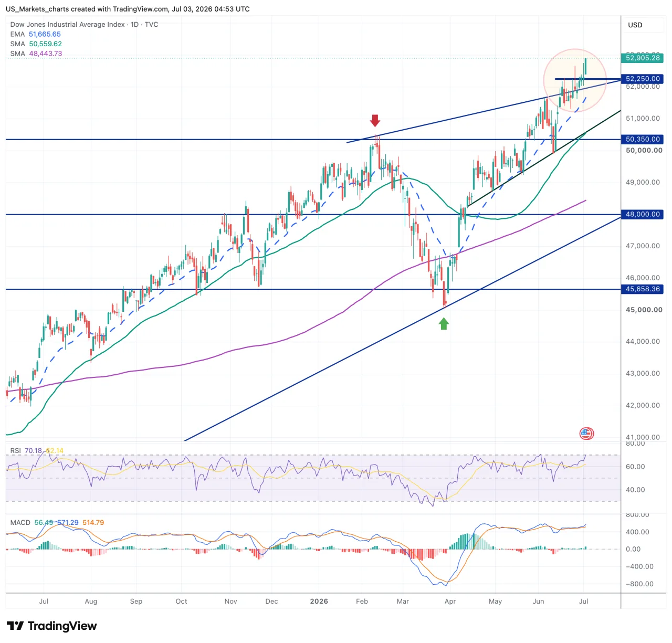The image size is (672, 643).
Task: Select the 45,658.36 horizontal line price label
Action: coord(643,289)
